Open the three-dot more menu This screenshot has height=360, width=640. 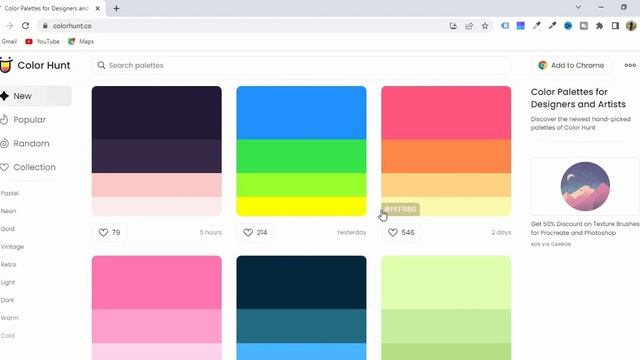tap(630, 65)
